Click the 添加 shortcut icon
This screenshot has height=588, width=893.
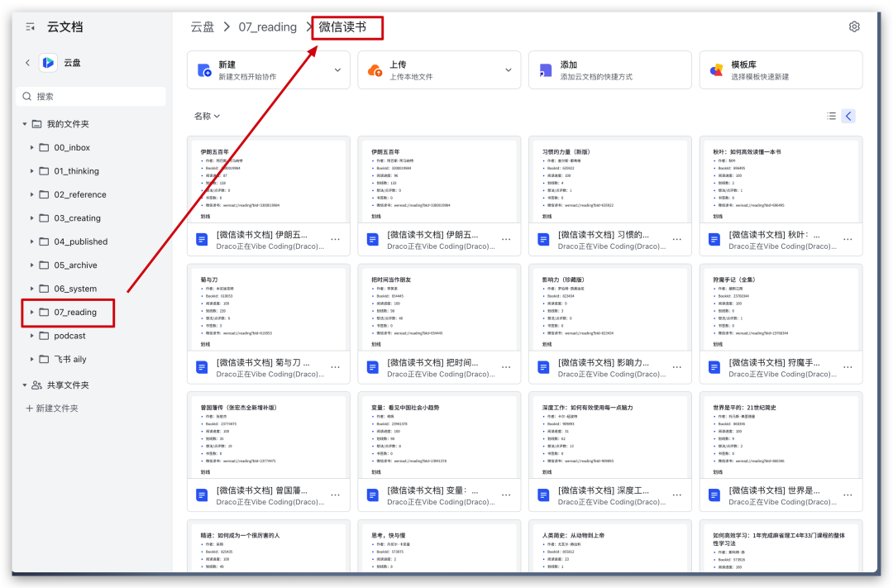pyautogui.click(x=546, y=70)
